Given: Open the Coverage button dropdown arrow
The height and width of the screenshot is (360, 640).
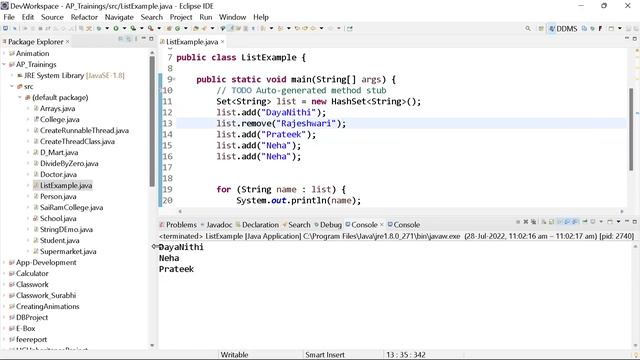Looking at the screenshot, I should (142, 29).
